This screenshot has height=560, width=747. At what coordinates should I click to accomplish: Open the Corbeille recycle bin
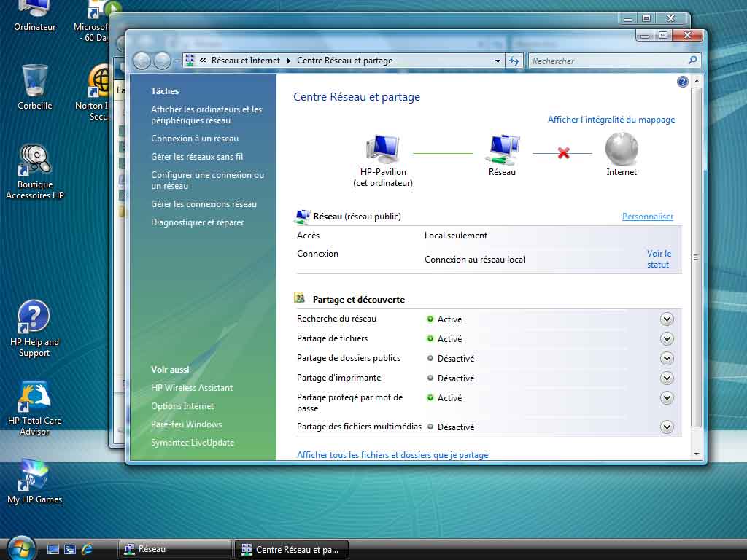coord(34,80)
